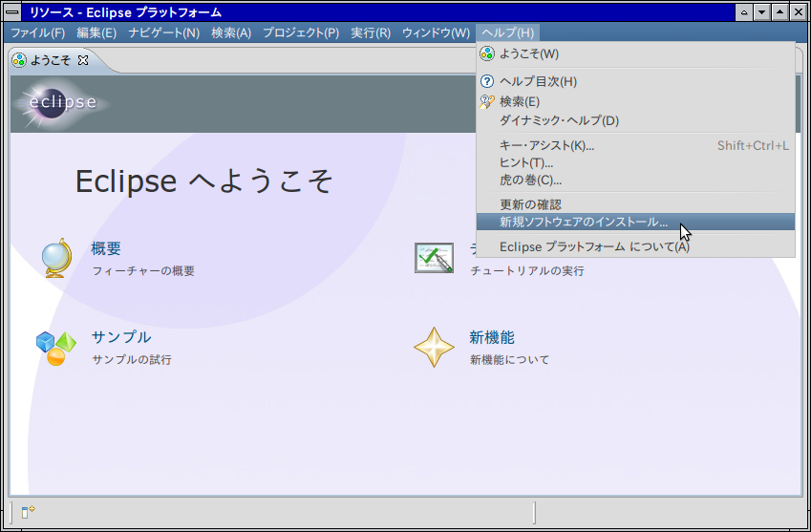Click the window shade (up triangle outline) button
This screenshot has width=811, height=532.
click(744, 12)
